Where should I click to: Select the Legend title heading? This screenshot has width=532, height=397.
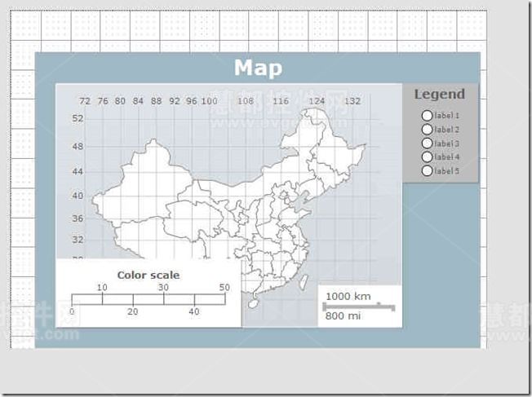click(x=439, y=95)
